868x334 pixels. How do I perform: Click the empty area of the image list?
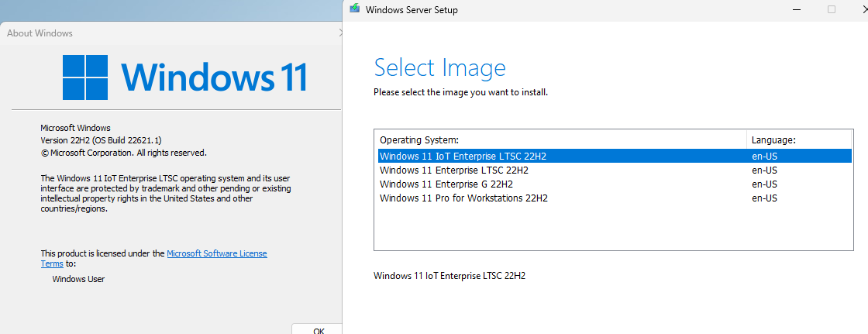point(613,227)
